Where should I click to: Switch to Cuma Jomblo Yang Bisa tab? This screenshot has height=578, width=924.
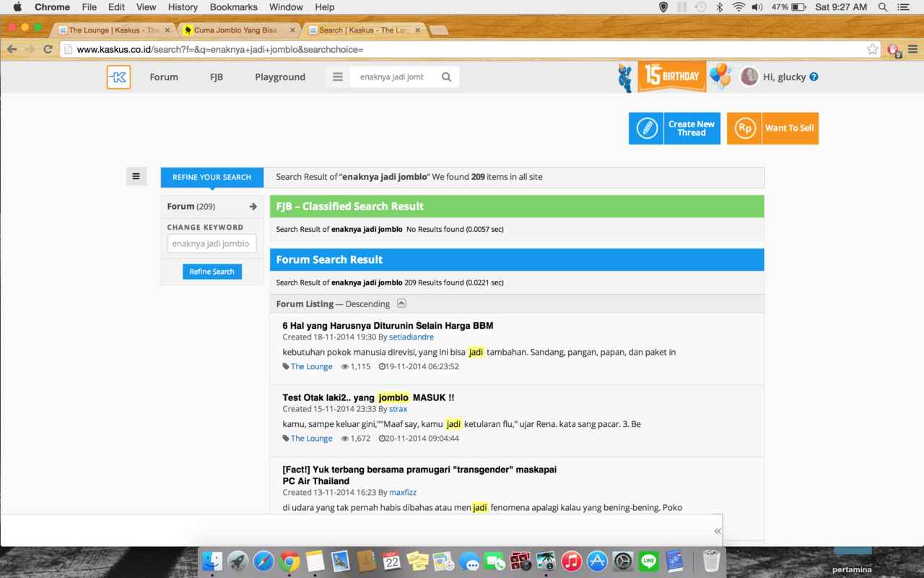pyautogui.click(x=238, y=30)
